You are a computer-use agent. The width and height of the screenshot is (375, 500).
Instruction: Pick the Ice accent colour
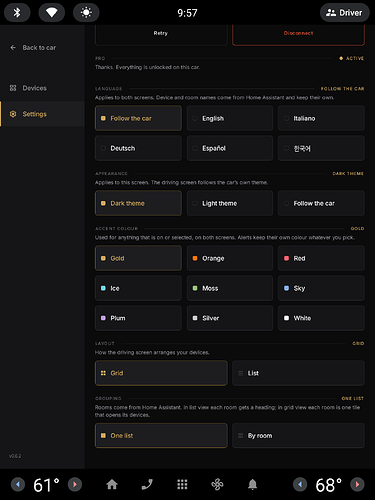click(x=138, y=288)
